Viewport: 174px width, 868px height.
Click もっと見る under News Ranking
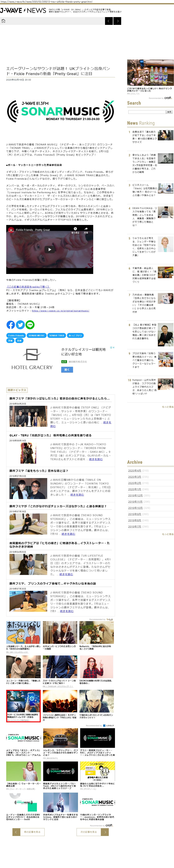[168, 407]
